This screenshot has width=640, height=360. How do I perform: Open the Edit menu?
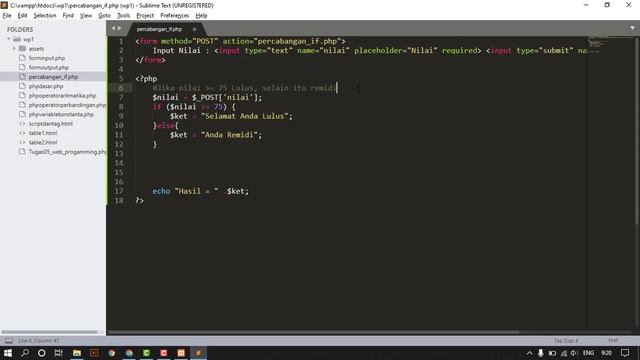click(x=22, y=16)
